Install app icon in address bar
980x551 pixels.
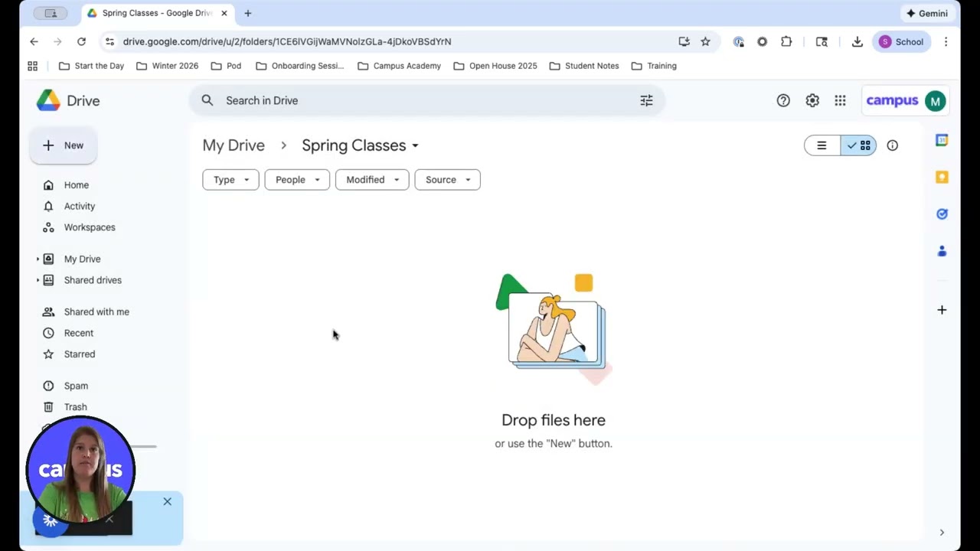tap(684, 41)
